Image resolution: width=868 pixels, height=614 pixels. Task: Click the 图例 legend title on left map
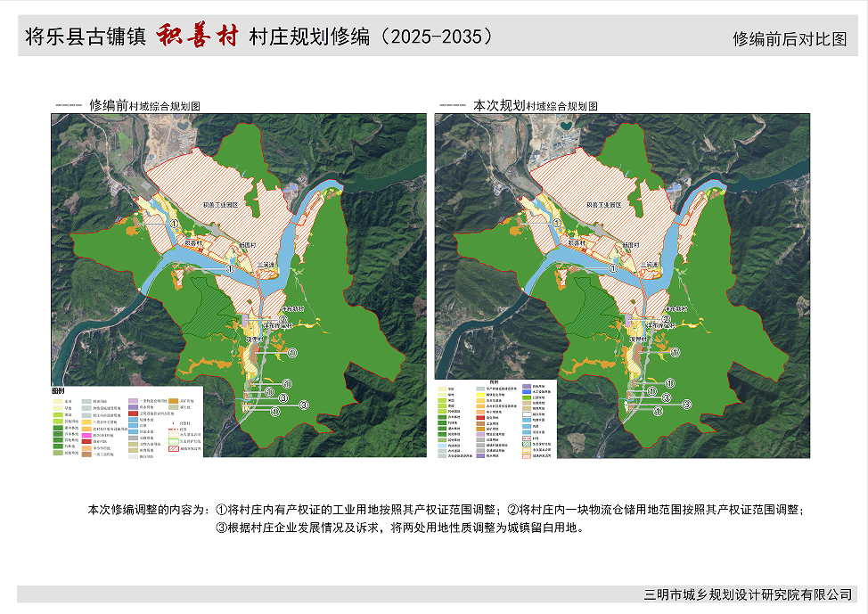(x=59, y=390)
